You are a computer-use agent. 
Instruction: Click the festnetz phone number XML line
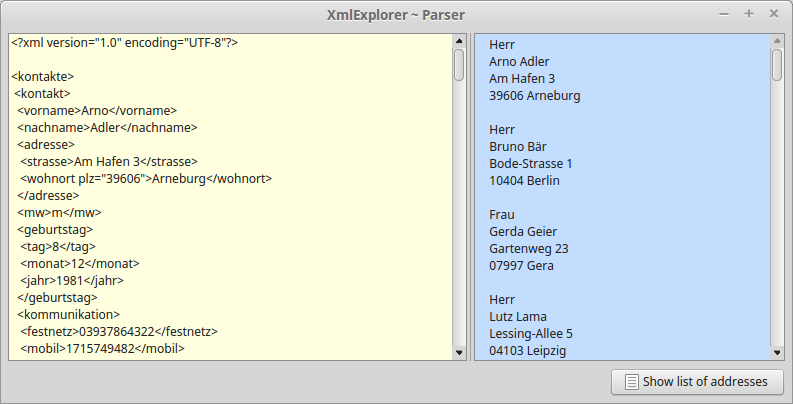pyautogui.click(x=119, y=332)
